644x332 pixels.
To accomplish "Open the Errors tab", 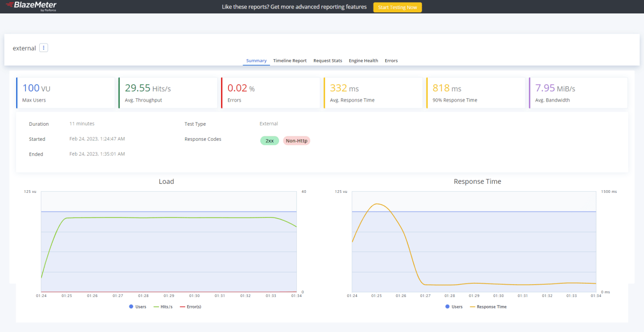I will [391, 61].
